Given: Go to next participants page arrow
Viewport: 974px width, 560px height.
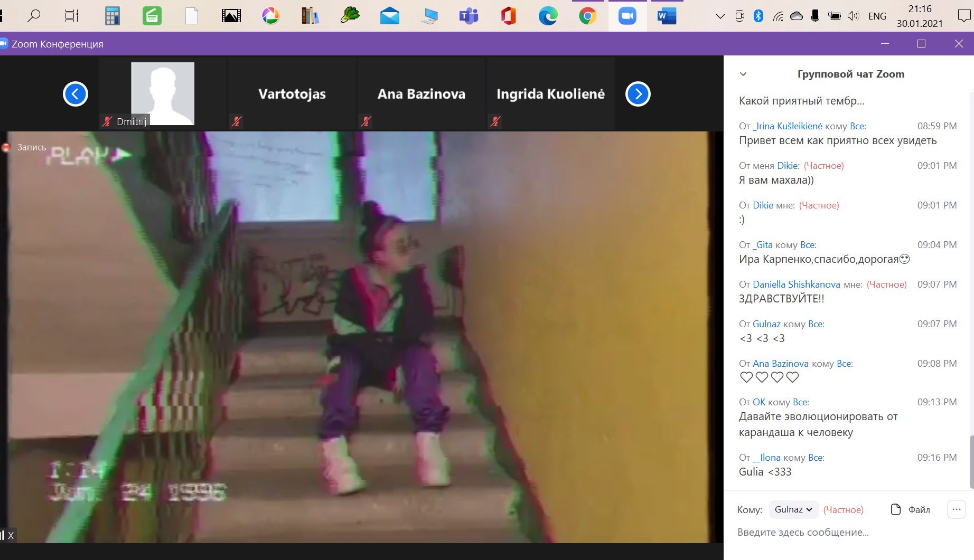Looking at the screenshot, I should pyautogui.click(x=638, y=94).
